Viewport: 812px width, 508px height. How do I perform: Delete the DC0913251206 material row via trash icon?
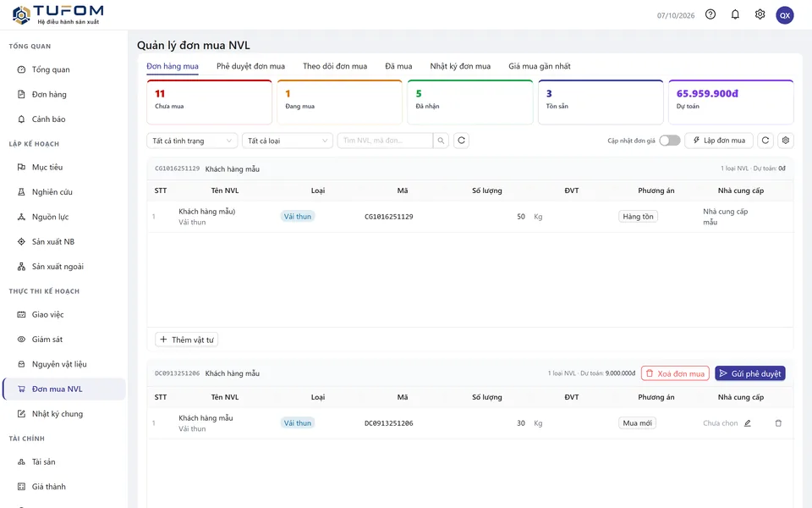778,423
